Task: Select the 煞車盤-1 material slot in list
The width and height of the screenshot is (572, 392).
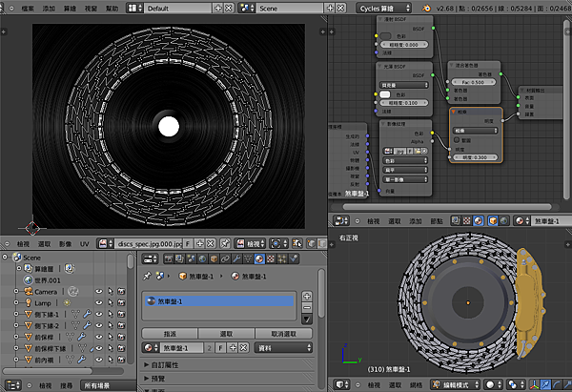Action: click(219, 301)
